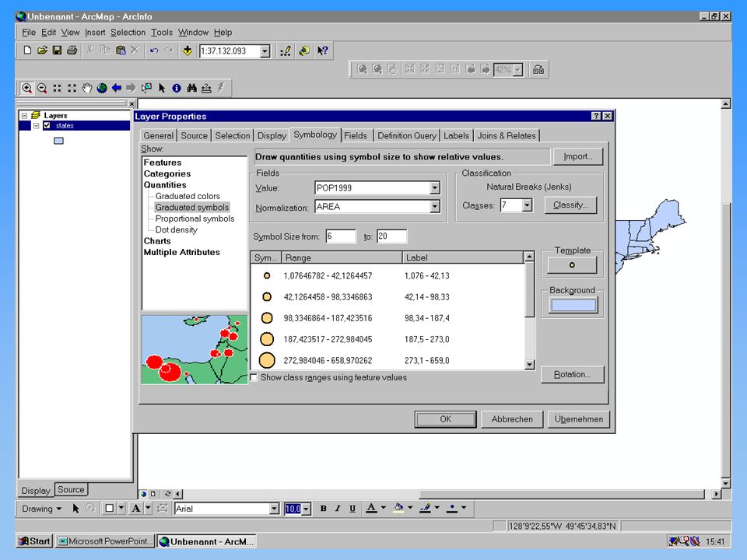
Task: Select the Pan hand tool
Action: (86, 88)
